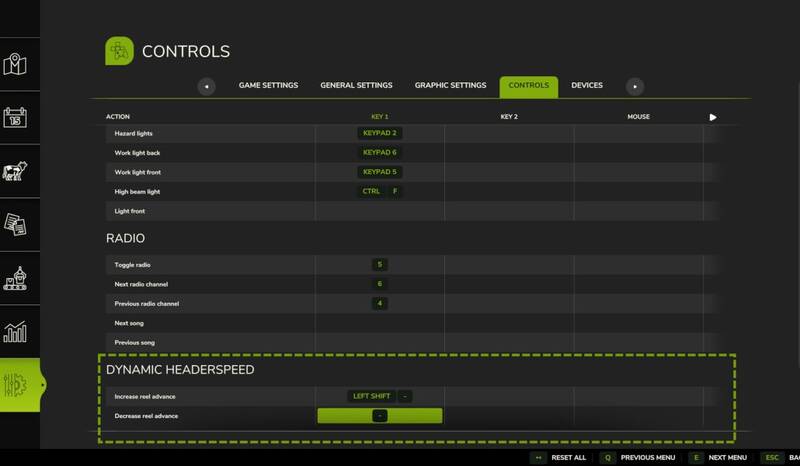Open the Contracts page icon

(x=15, y=225)
